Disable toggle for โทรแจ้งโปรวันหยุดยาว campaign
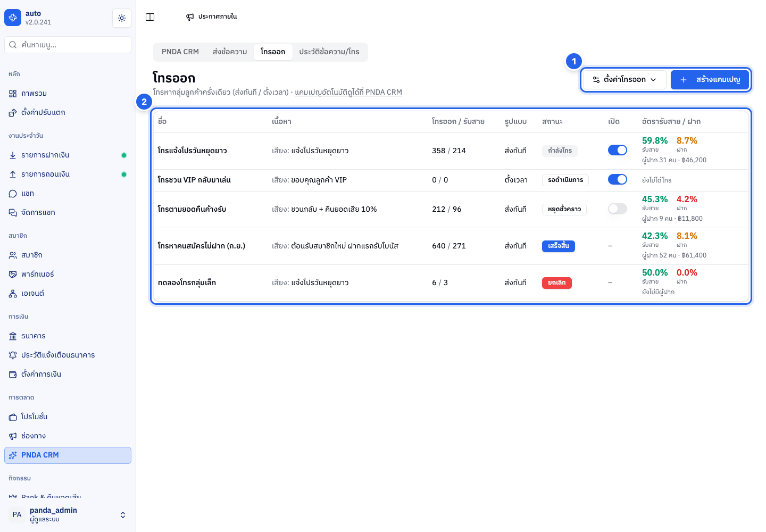Viewport: 766px width, 532px height. 618,150
